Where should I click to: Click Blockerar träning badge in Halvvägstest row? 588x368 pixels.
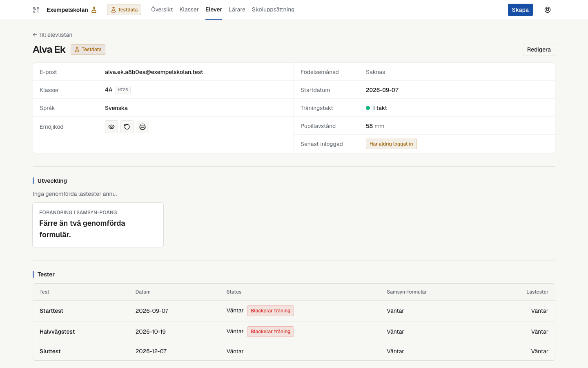270,332
